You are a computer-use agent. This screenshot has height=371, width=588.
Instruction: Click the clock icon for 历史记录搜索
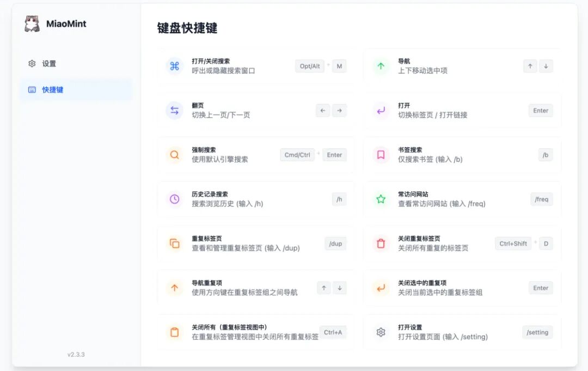point(174,199)
